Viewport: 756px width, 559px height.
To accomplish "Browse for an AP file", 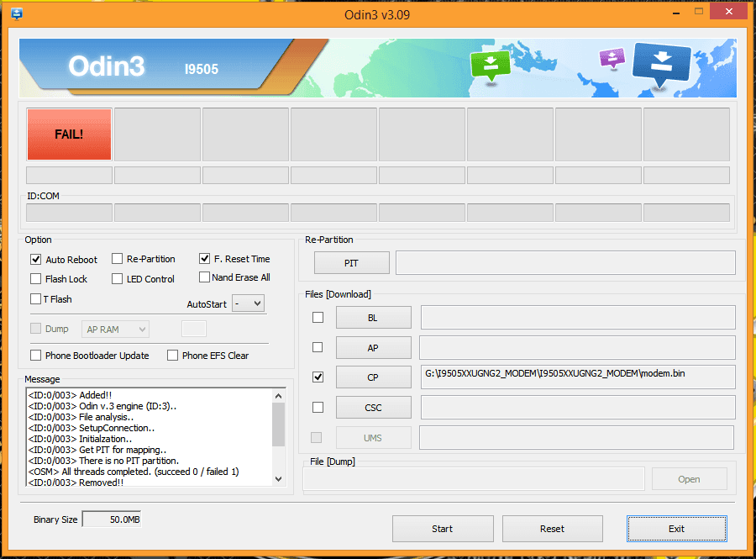I will [x=373, y=348].
